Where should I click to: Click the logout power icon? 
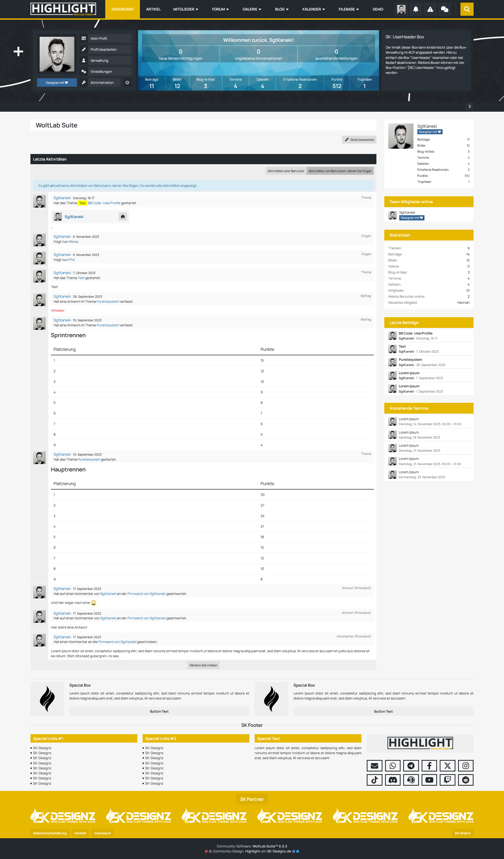127,83
